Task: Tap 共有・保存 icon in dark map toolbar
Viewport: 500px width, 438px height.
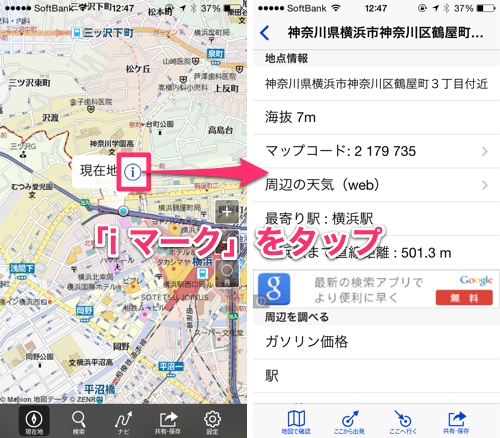Action: click(x=168, y=422)
